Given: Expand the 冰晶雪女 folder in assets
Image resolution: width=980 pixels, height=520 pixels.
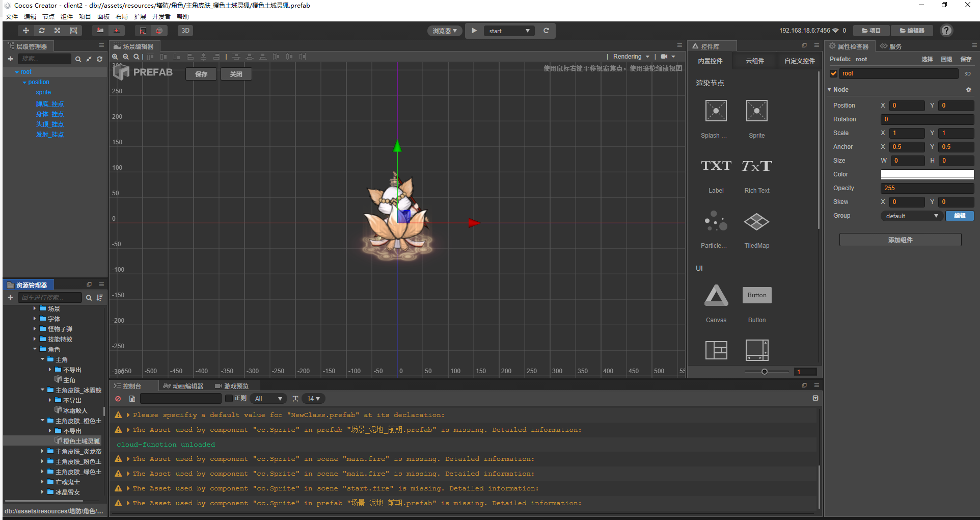Looking at the screenshot, I should coord(42,492).
